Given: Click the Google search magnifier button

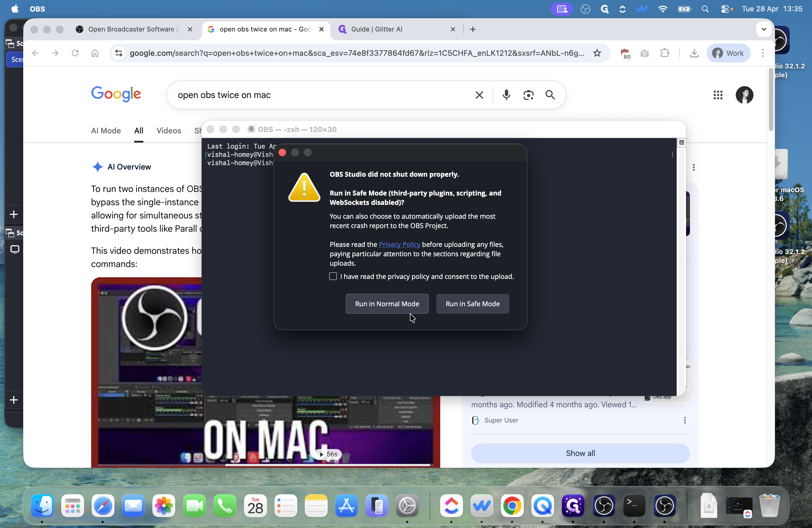Looking at the screenshot, I should tap(550, 95).
